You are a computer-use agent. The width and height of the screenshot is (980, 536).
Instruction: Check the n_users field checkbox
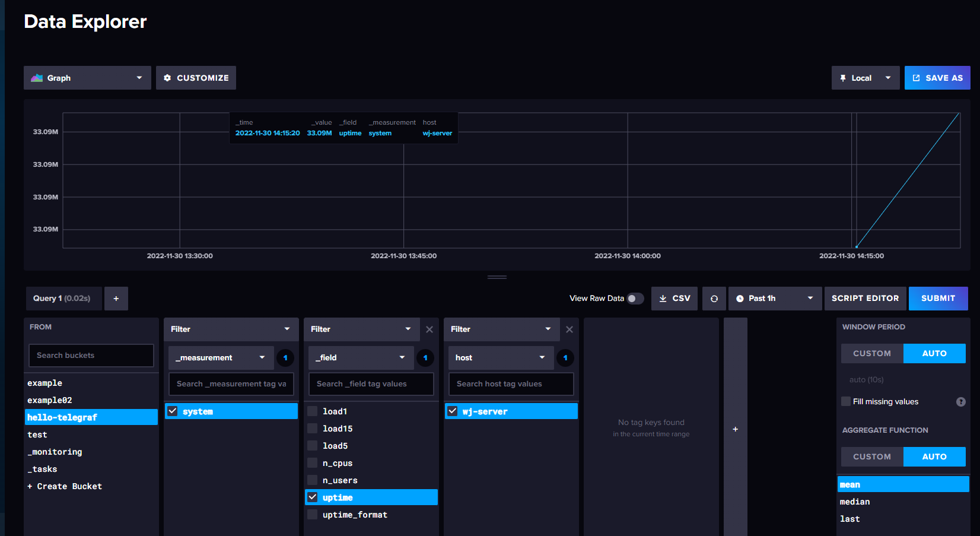click(x=313, y=480)
